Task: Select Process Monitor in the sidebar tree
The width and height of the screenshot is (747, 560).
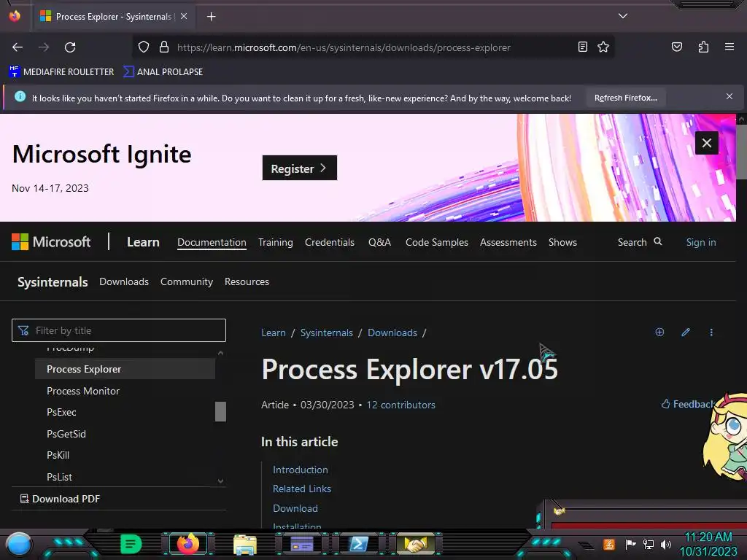Action: pos(83,391)
